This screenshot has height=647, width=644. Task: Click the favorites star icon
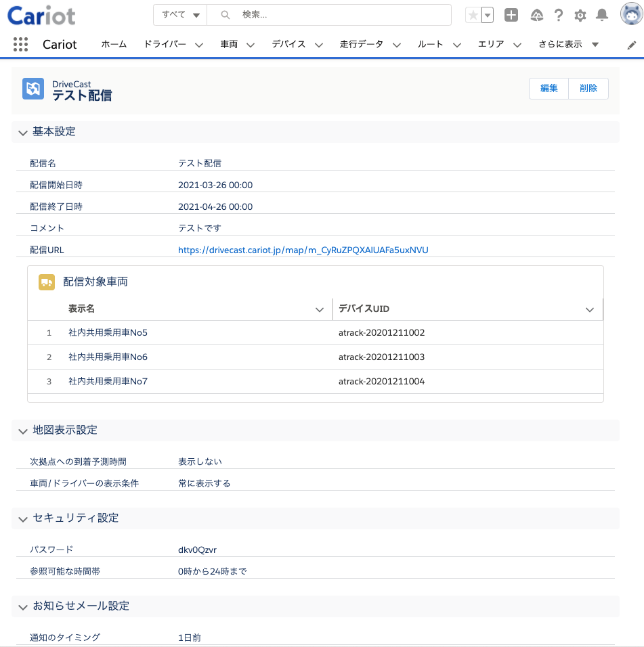(x=473, y=16)
